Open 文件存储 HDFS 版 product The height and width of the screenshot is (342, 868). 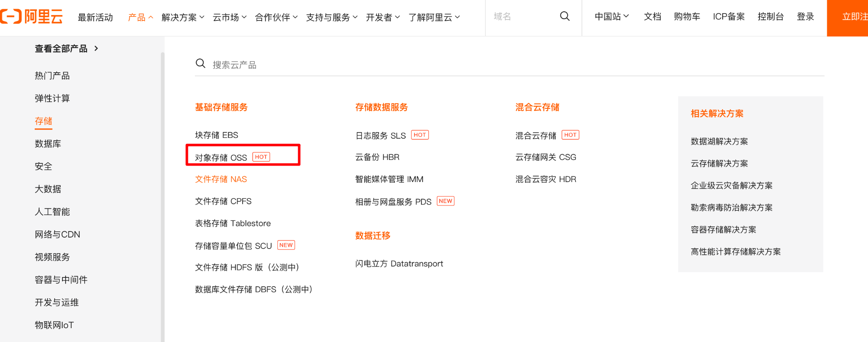click(x=247, y=267)
